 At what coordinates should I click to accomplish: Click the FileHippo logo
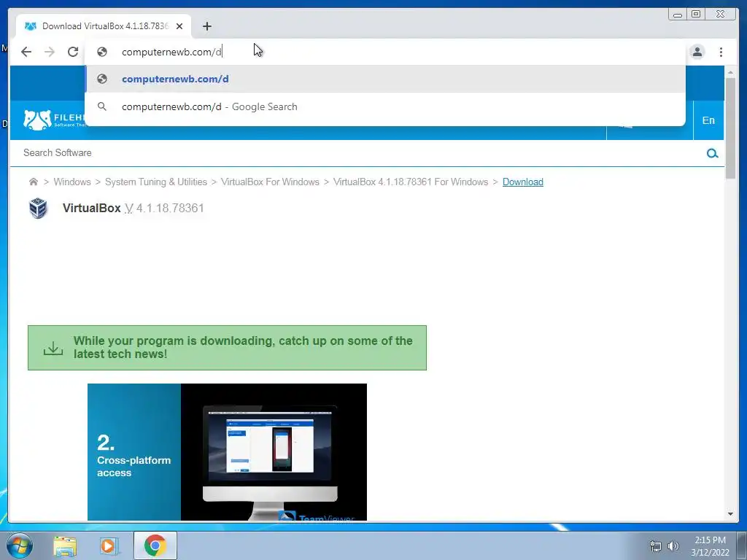[54, 120]
